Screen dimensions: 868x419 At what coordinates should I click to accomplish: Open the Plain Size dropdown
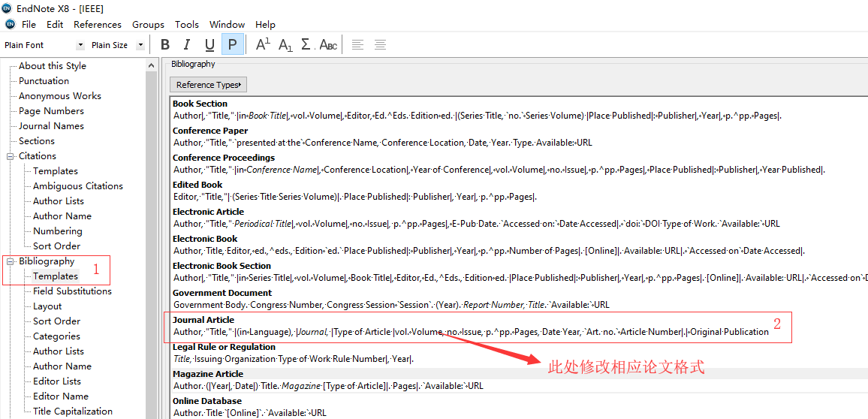click(x=140, y=45)
